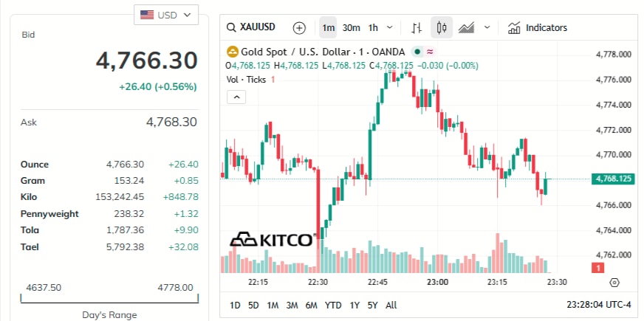644x321 pixels.
Task: Select the 5D date range
Action: [253, 305]
